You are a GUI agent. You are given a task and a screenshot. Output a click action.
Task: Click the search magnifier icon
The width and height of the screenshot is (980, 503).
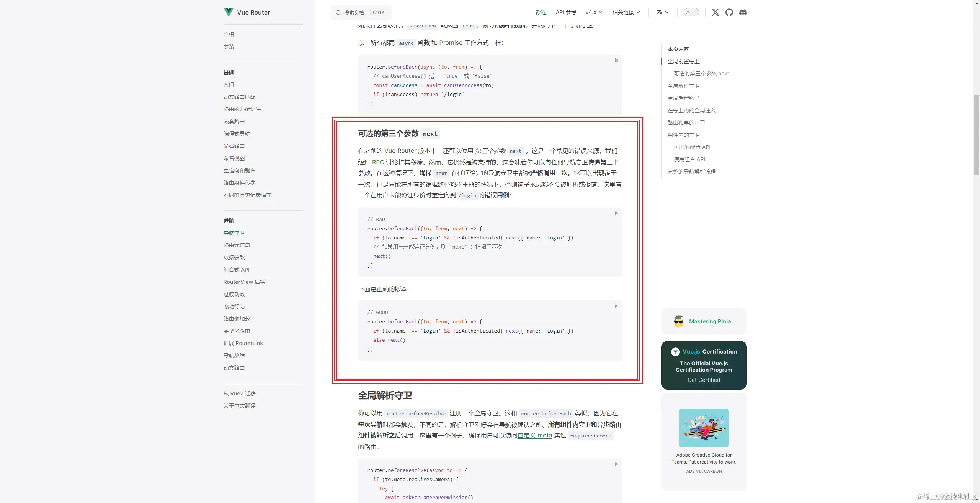pos(338,12)
